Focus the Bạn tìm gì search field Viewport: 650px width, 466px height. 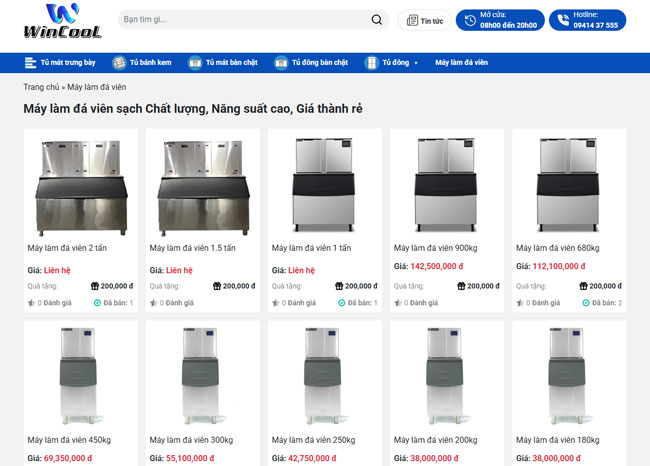coord(240,20)
